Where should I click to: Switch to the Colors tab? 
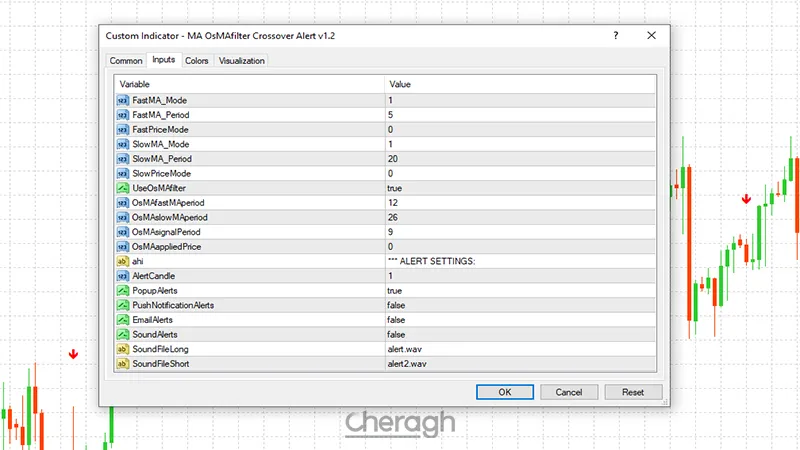click(x=197, y=61)
